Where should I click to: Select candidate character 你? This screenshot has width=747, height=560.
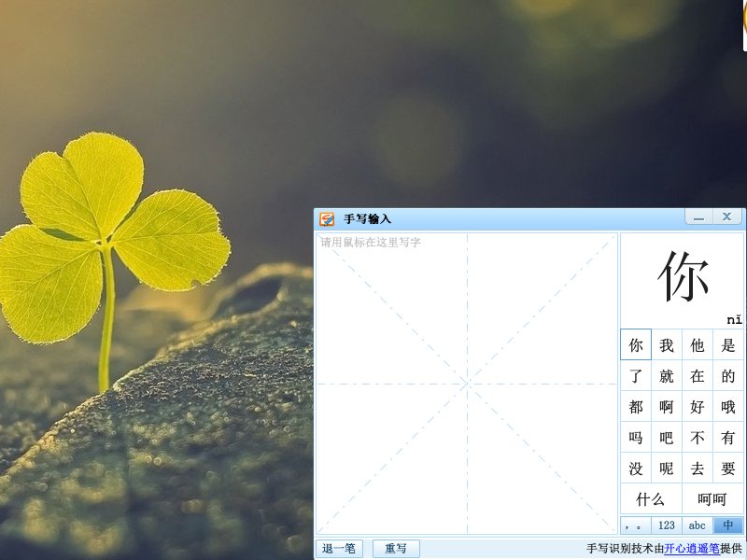pyautogui.click(x=636, y=344)
